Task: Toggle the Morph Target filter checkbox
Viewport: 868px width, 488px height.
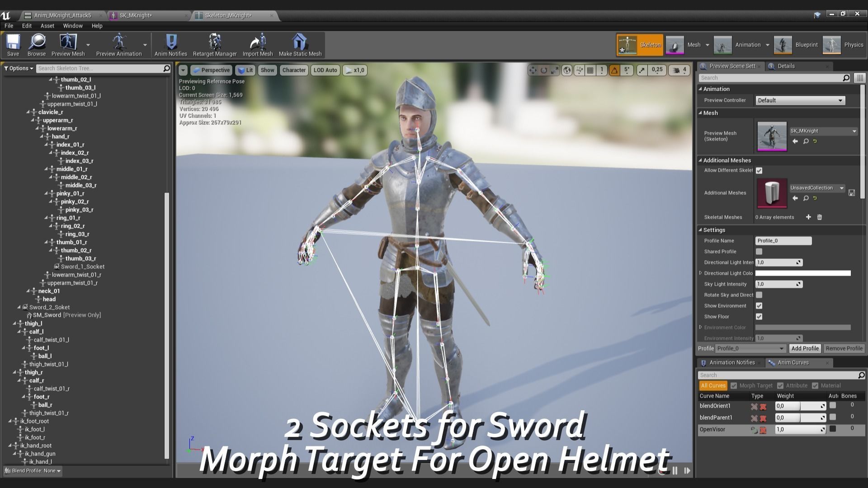Action: click(x=734, y=385)
